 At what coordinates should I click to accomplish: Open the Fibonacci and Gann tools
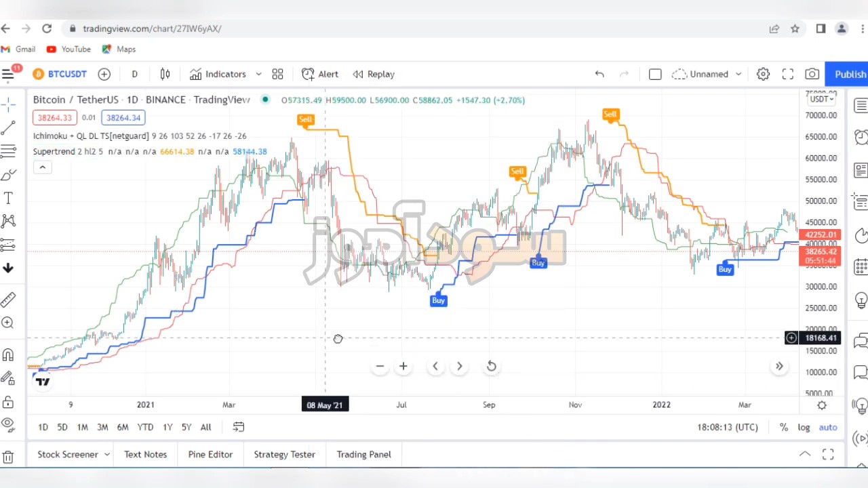click(x=8, y=150)
